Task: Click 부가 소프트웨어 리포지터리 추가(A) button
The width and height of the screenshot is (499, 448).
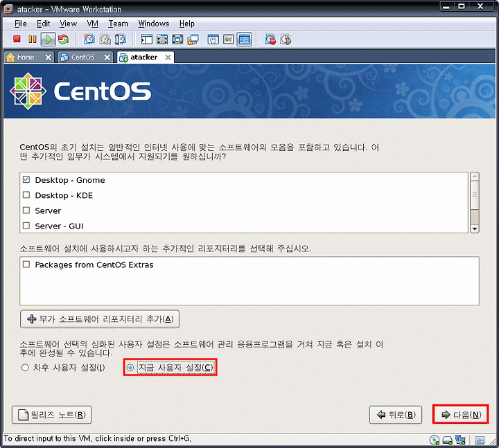Action: 100,319
